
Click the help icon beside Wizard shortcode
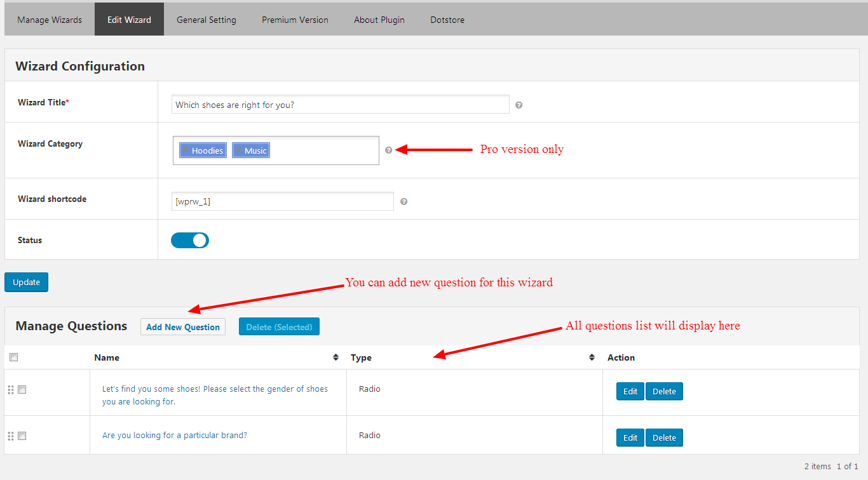tap(403, 202)
